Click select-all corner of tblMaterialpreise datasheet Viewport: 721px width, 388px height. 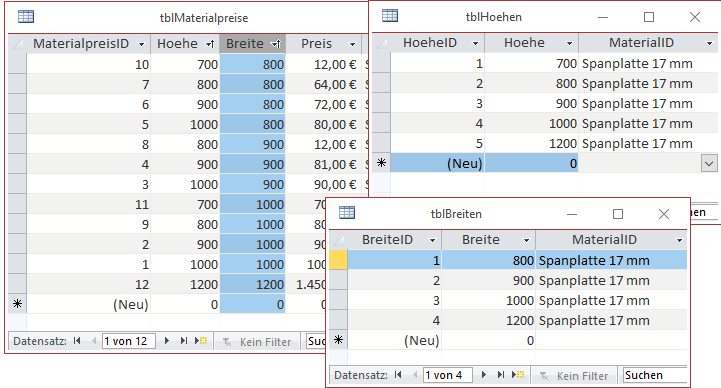tap(17, 44)
